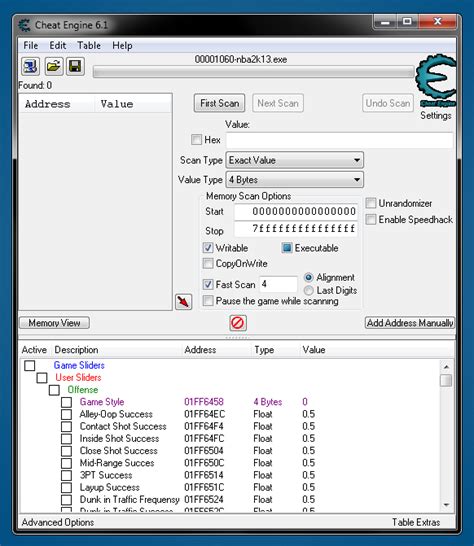The image size is (474, 546).
Task: Select the Alignment radio button
Action: (309, 278)
